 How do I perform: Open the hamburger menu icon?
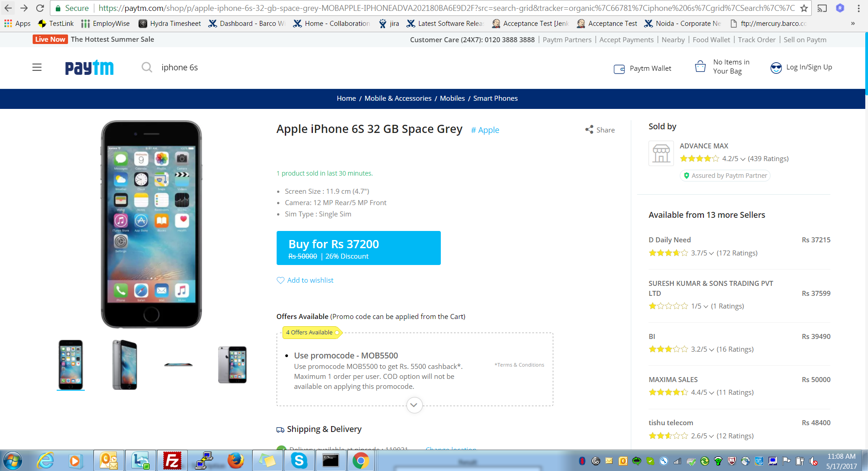coord(37,68)
